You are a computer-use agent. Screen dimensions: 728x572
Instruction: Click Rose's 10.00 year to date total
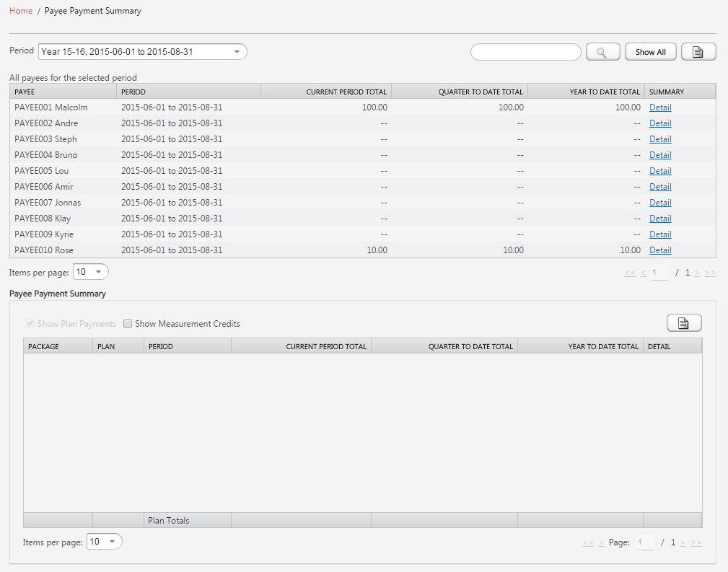[x=630, y=250]
